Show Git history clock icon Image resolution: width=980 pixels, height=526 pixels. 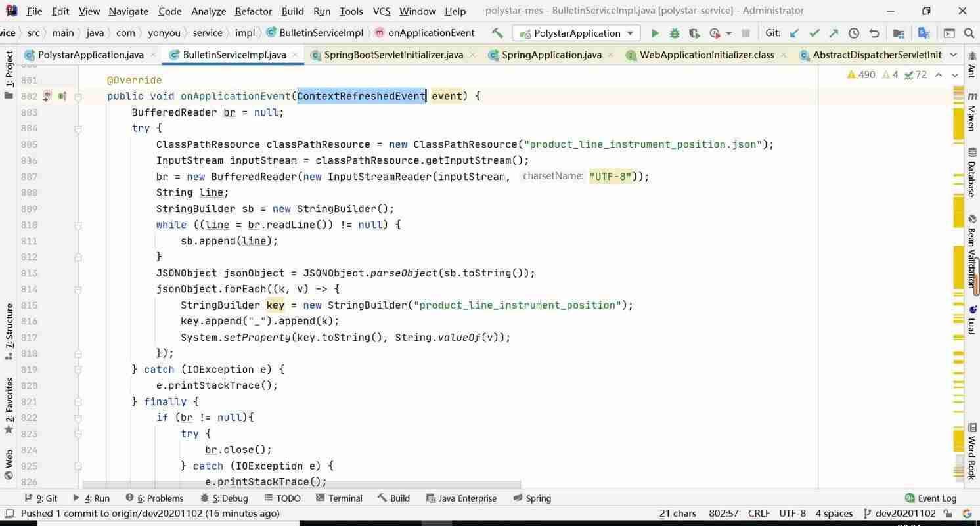(854, 33)
